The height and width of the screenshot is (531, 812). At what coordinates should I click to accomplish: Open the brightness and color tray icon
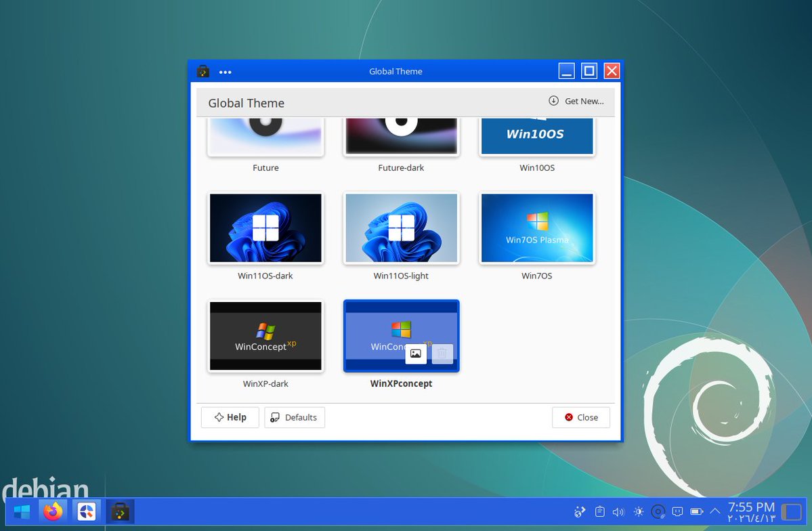click(639, 512)
